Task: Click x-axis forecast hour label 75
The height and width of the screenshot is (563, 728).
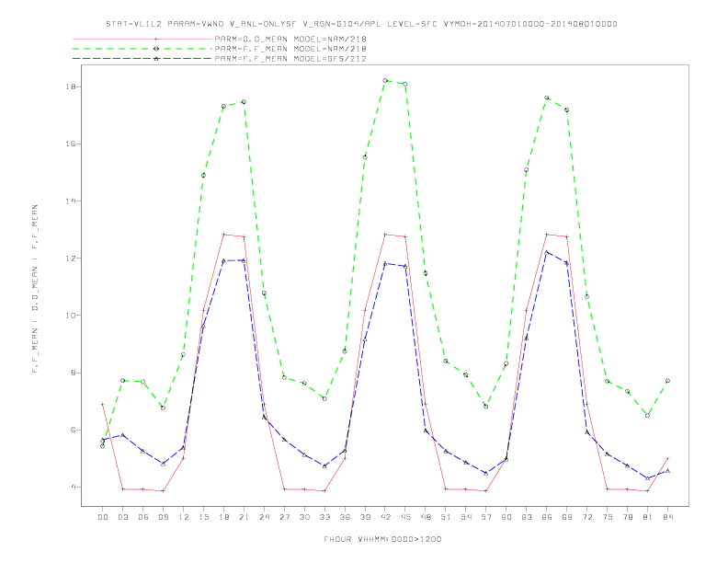Action: (607, 517)
